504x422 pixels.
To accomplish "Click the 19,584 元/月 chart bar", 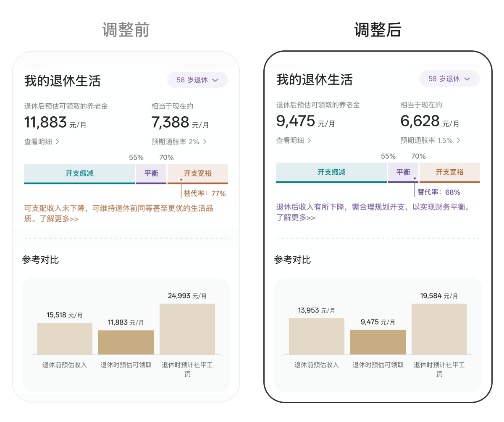I will coord(439,329).
